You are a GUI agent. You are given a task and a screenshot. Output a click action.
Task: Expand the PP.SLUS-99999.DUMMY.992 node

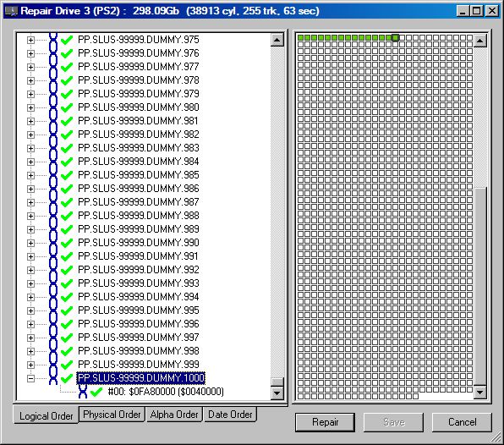coord(30,270)
